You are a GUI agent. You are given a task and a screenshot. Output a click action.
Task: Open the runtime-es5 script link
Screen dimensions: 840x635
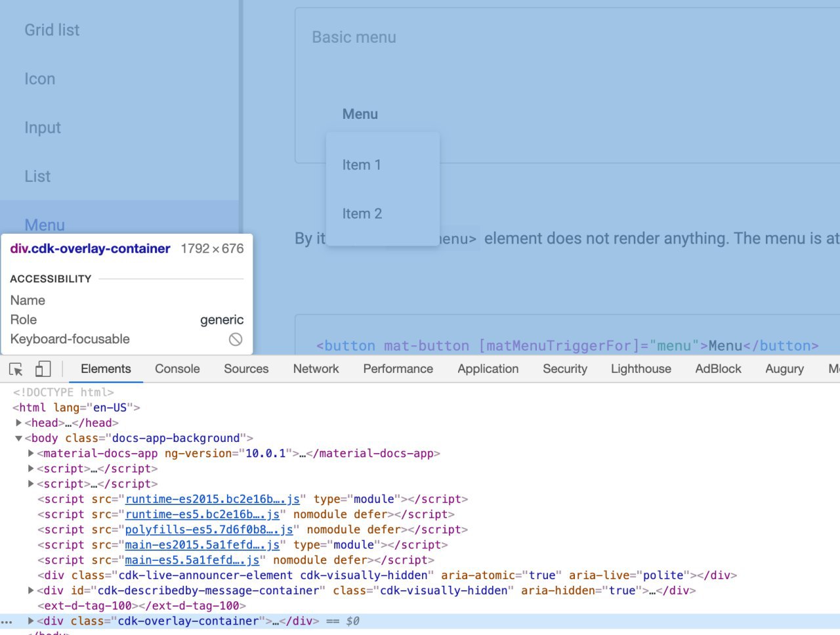[202, 514]
